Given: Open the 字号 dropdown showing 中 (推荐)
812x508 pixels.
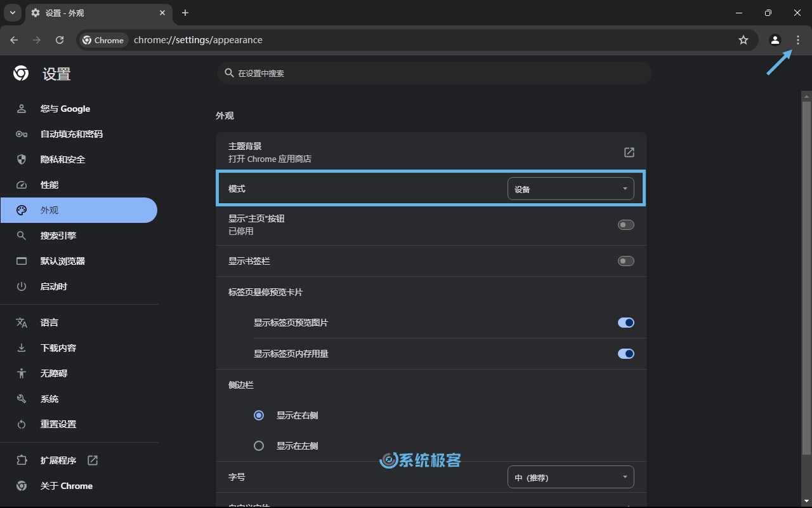Looking at the screenshot, I should click(570, 478).
